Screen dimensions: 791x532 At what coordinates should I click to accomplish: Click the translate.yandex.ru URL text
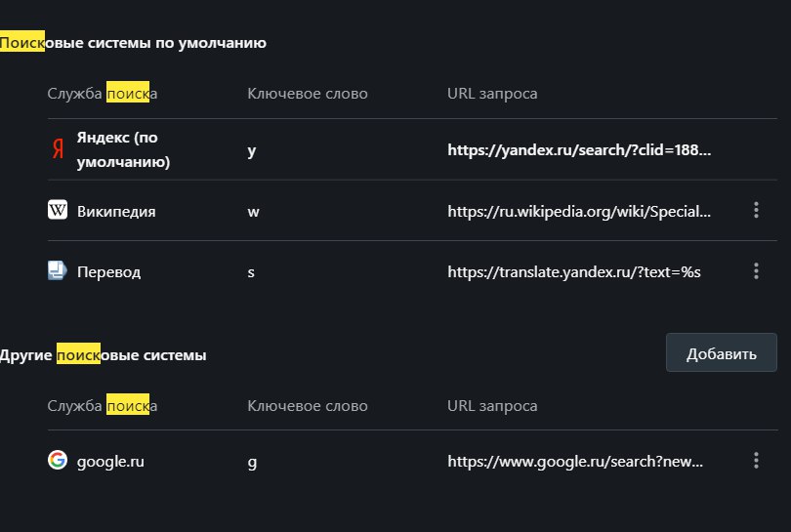click(x=574, y=271)
